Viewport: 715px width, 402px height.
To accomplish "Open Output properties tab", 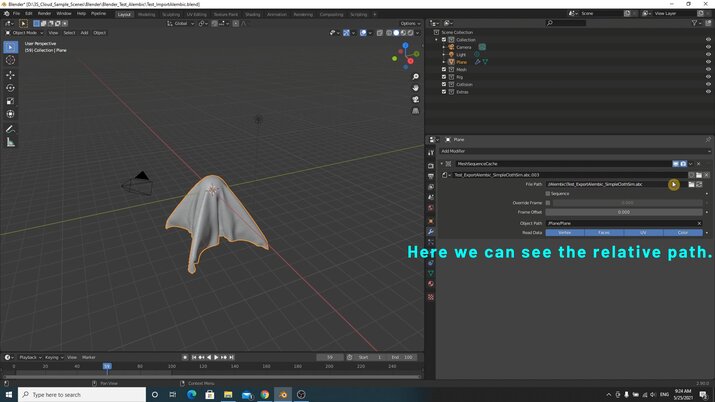I will coord(430,176).
